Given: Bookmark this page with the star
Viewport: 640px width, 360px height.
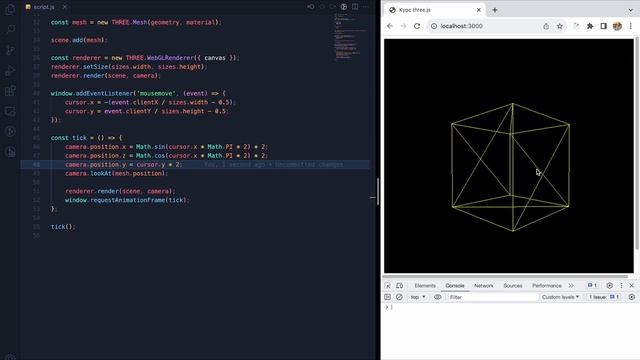Looking at the screenshot, I should click(x=560, y=26).
